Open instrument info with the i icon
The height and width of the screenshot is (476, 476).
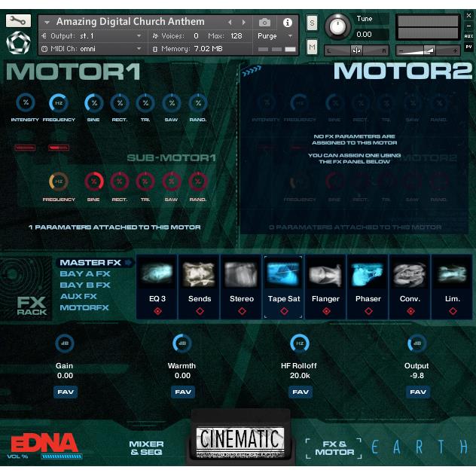(x=288, y=23)
